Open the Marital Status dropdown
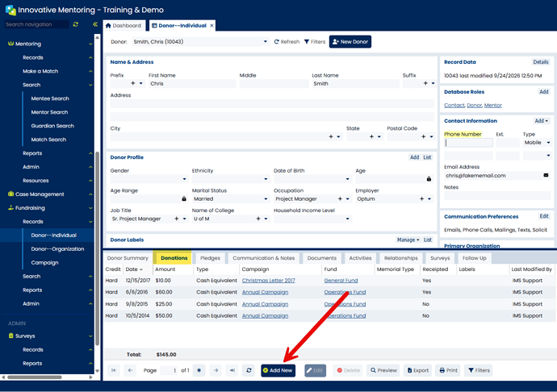 266,199
